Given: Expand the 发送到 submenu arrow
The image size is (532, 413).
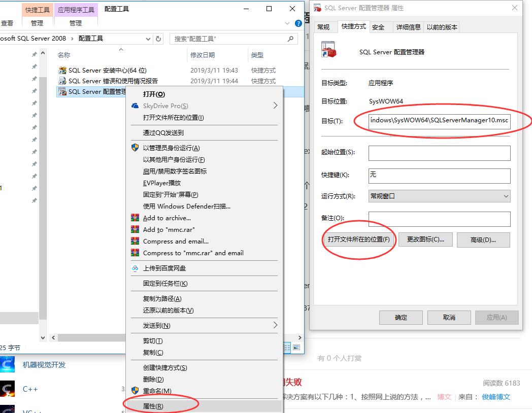Looking at the screenshot, I should point(275,325).
